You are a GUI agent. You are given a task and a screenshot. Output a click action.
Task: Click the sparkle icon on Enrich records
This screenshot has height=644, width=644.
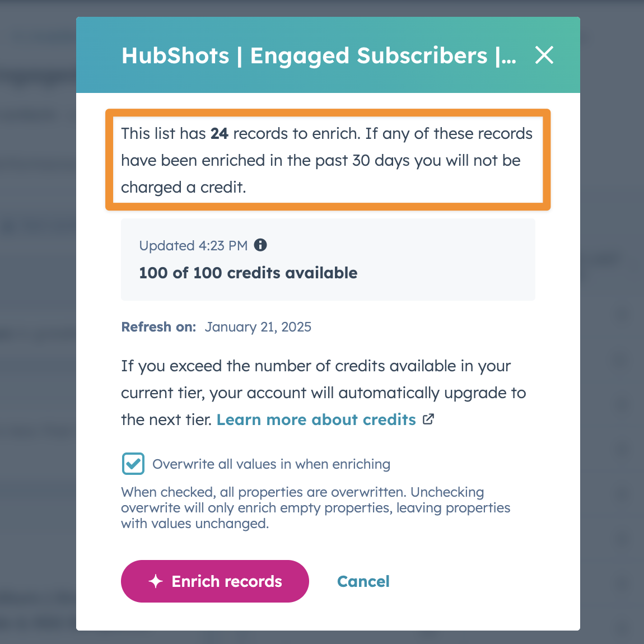point(156,581)
